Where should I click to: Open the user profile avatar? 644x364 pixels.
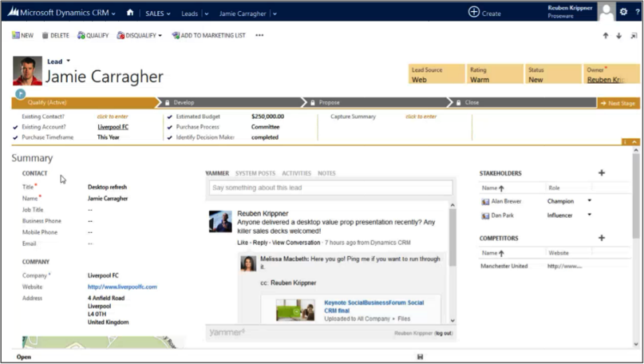tap(606, 11)
